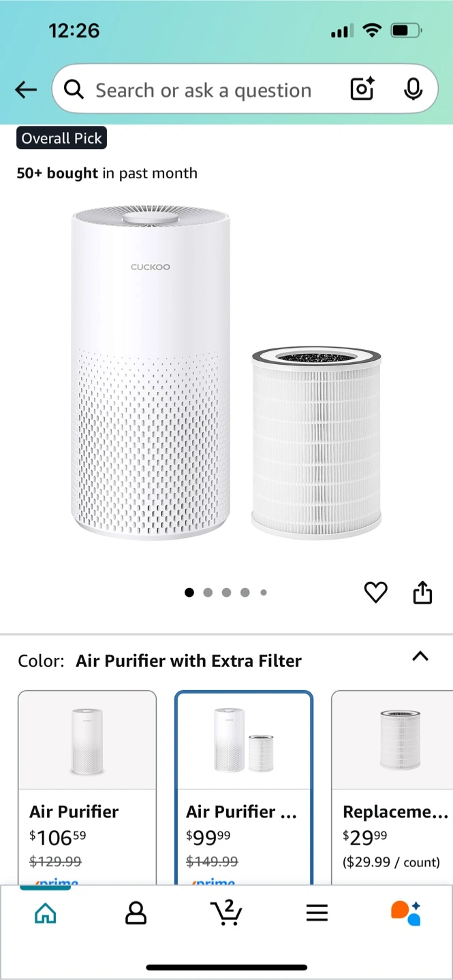Open shopping cart with 2 items
Image resolution: width=453 pixels, height=980 pixels.
pyautogui.click(x=225, y=913)
